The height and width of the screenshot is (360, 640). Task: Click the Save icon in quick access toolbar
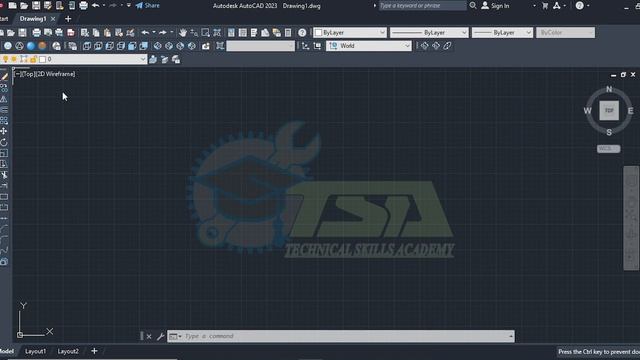click(36, 6)
